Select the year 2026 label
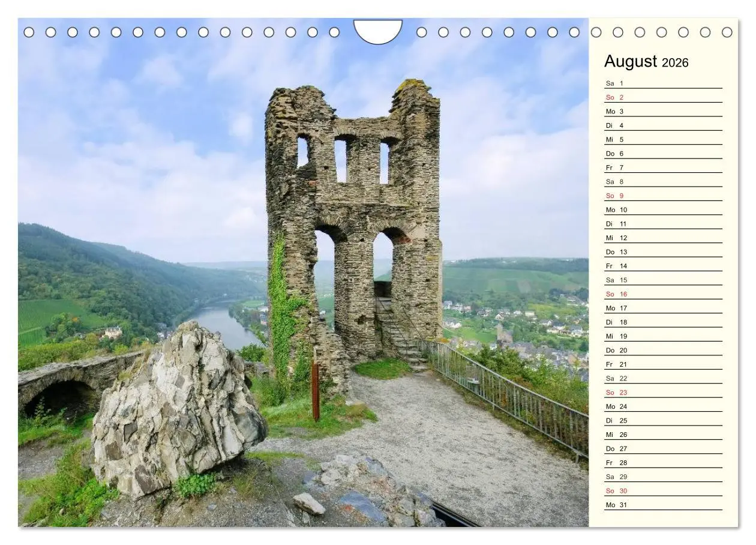The image size is (756, 545). click(676, 62)
